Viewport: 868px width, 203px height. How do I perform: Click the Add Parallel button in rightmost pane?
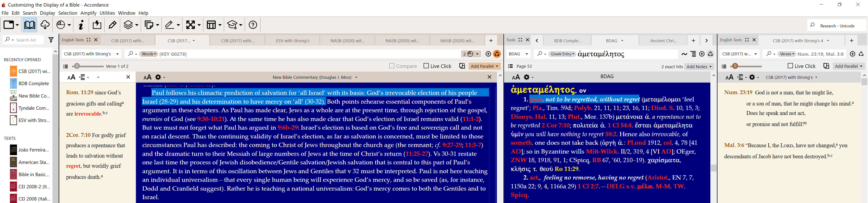click(x=848, y=66)
